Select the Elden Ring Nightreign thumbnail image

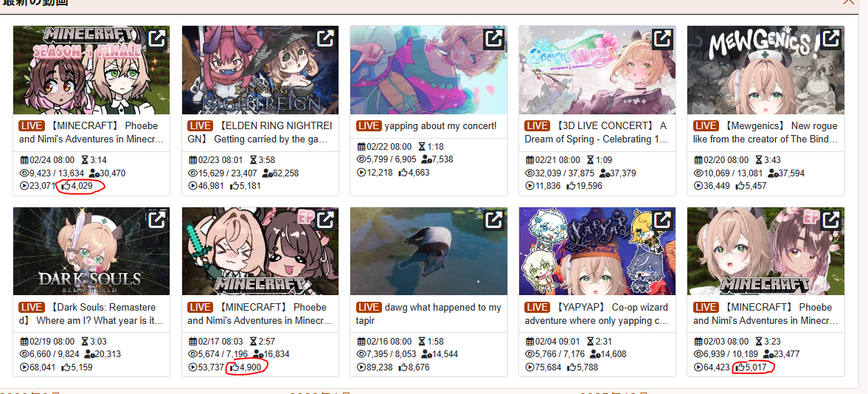point(260,70)
